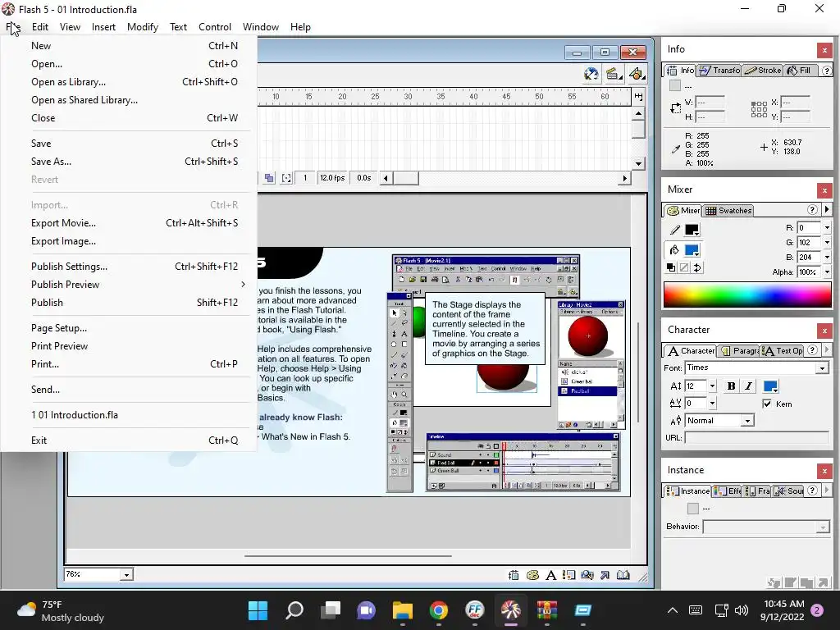The height and width of the screenshot is (630, 840).
Task: Click the Modify Onion Markers icon
Action: [286, 178]
